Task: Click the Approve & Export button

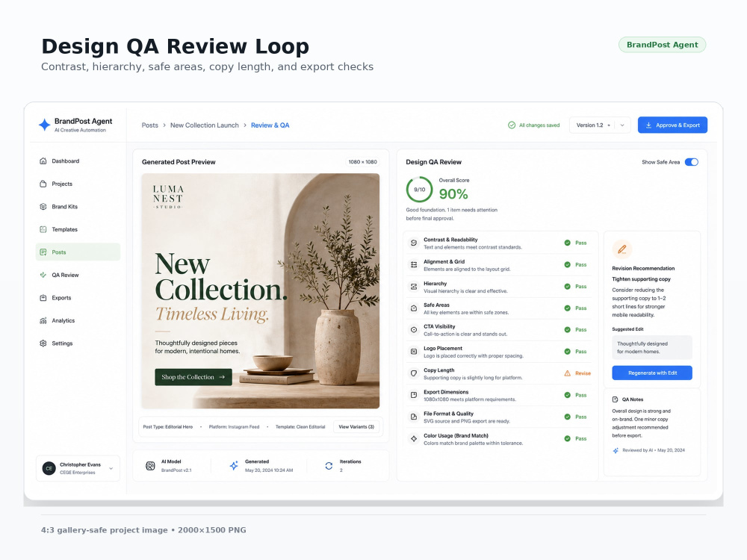Action: pos(673,125)
